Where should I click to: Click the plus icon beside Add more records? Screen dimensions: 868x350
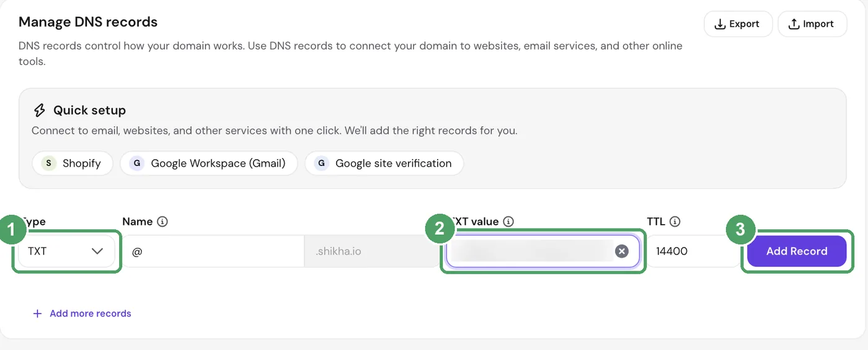coord(37,313)
